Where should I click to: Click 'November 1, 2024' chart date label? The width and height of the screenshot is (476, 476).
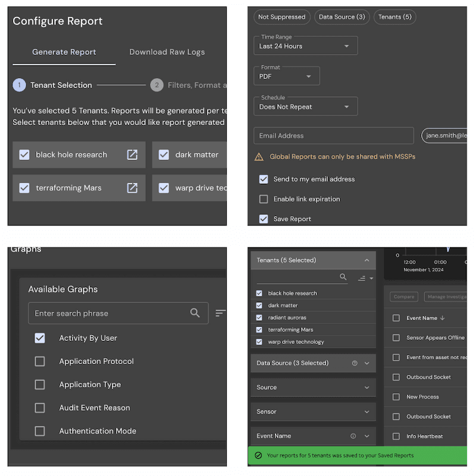[x=423, y=270]
